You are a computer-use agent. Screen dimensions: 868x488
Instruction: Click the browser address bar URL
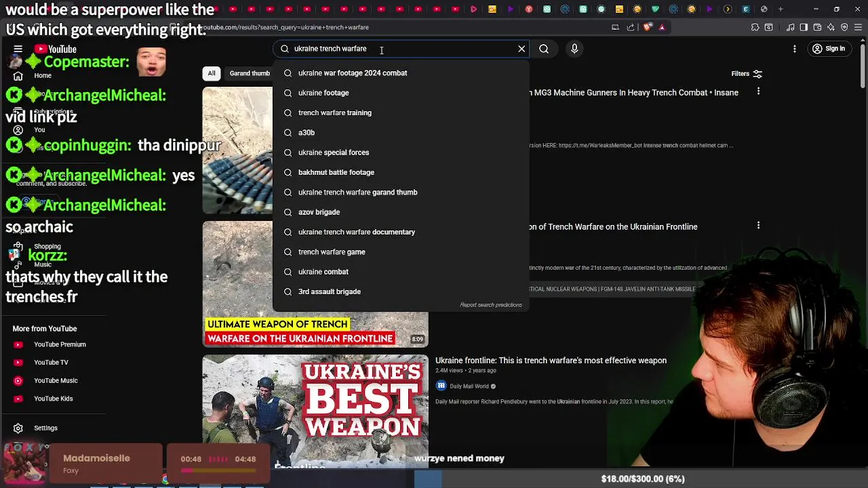pyautogui.click(x=285, y=27)
